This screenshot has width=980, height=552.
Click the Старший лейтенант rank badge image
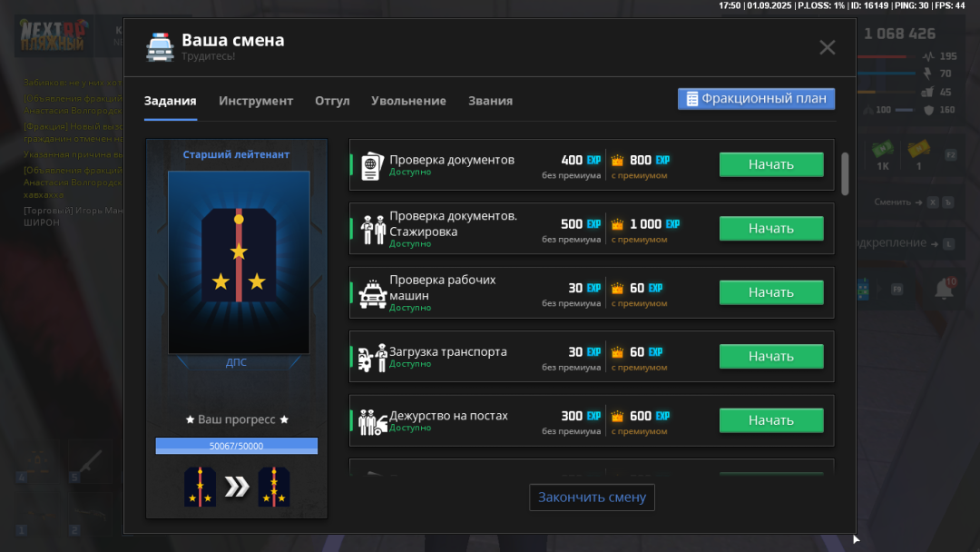tap(238, 261)
